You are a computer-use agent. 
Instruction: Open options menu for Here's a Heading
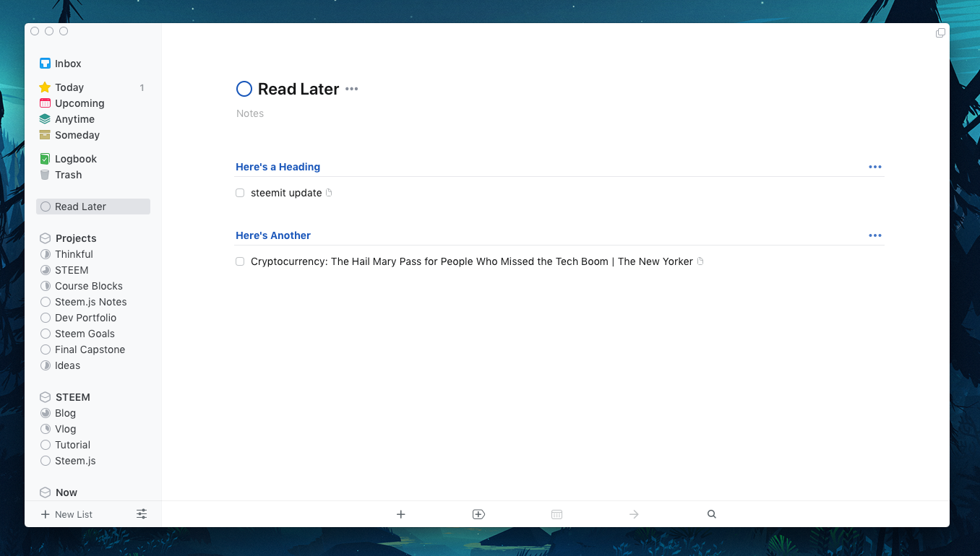click(875, 167)
